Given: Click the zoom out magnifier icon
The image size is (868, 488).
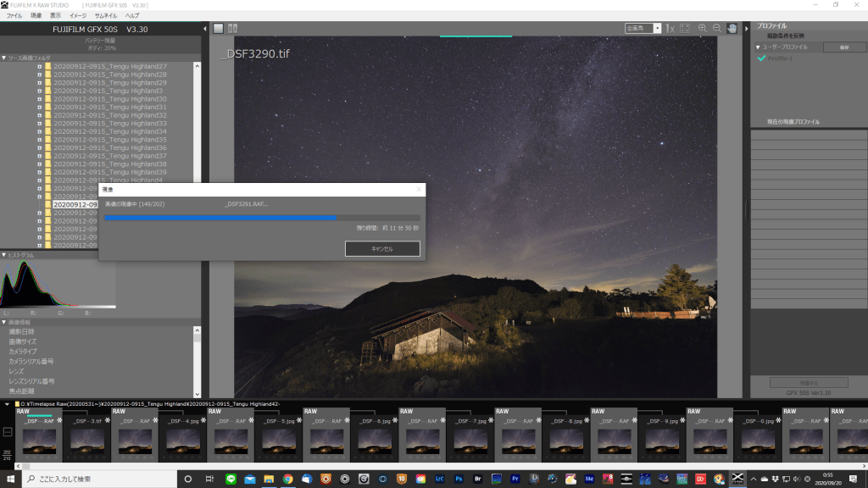Looking at the screenshot, I should point(717,28).
